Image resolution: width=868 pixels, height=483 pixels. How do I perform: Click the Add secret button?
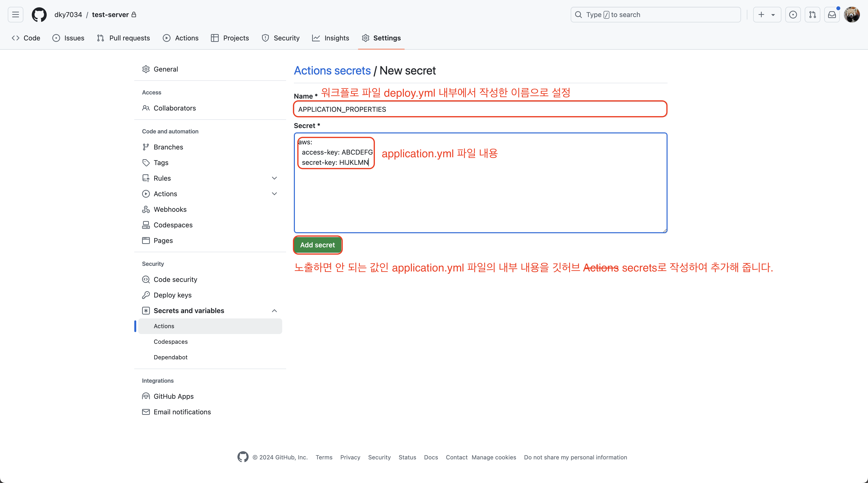coord(317,245)
